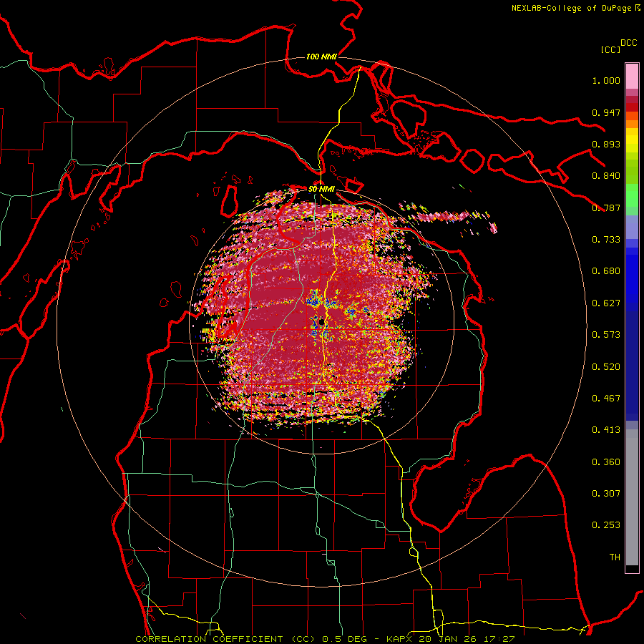Click the 0.787 color scale value

[x=606, y=208]
